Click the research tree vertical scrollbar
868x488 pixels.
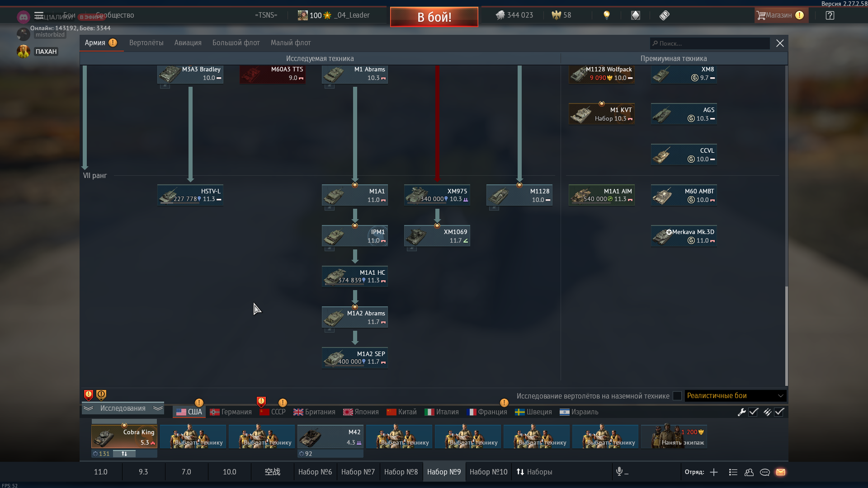786,335
